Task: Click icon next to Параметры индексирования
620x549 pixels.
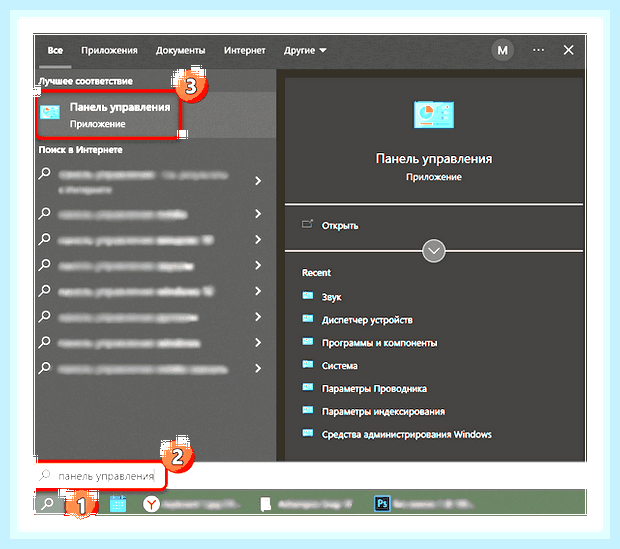Action: [x=308, y=410]
